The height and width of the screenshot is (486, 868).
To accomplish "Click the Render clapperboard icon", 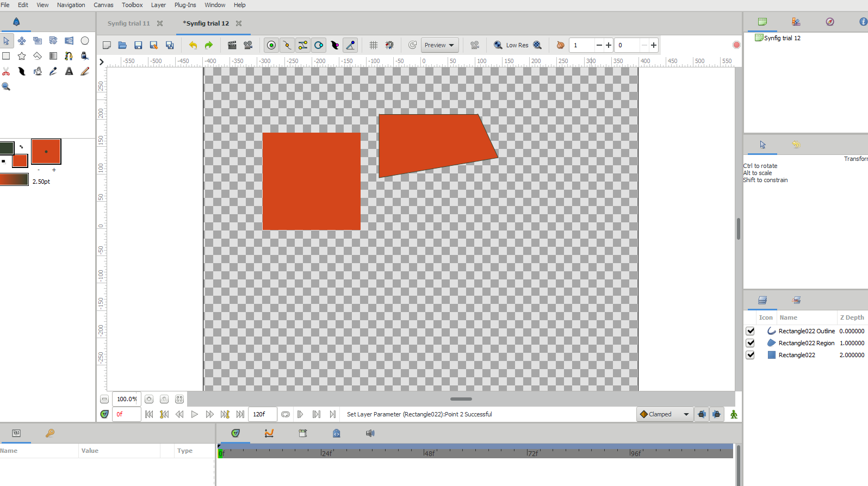I will pyautogui.click(x=232, y=45).
